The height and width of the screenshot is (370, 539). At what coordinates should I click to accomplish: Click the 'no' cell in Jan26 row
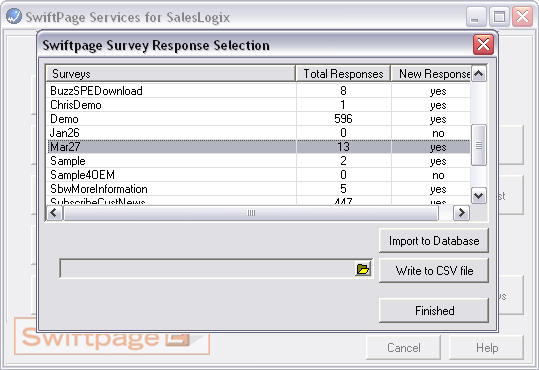[438, 133]
